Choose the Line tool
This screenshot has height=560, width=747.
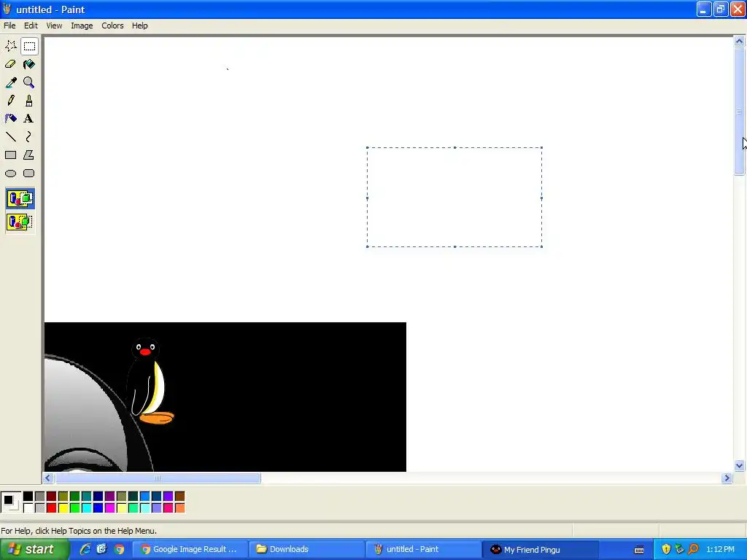(x=11, y=137)
